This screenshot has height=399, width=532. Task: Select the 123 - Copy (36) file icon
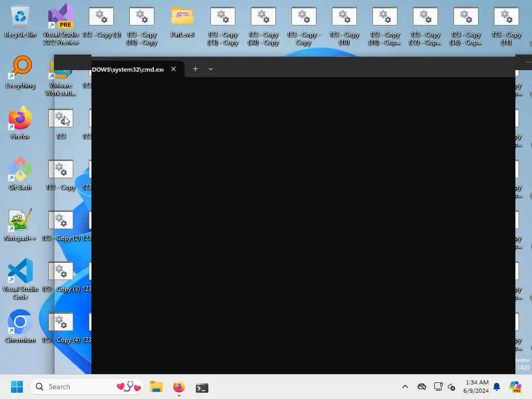pos(465,26)
